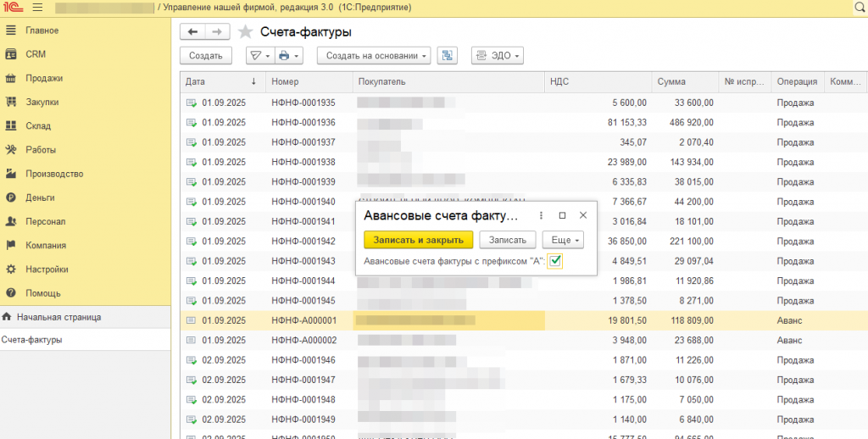Select invoice number НФНФ-0001948

[303, 400]
